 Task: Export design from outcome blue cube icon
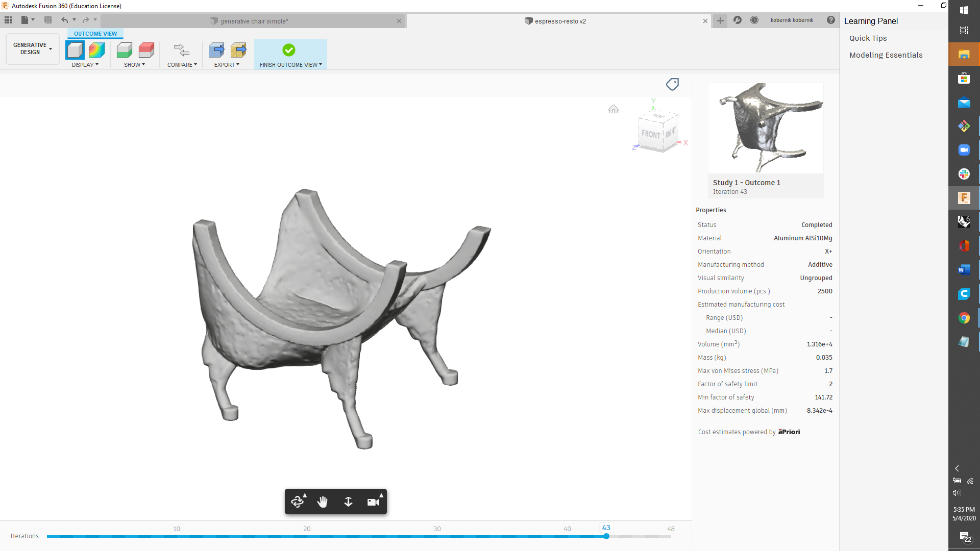(216, 50)
